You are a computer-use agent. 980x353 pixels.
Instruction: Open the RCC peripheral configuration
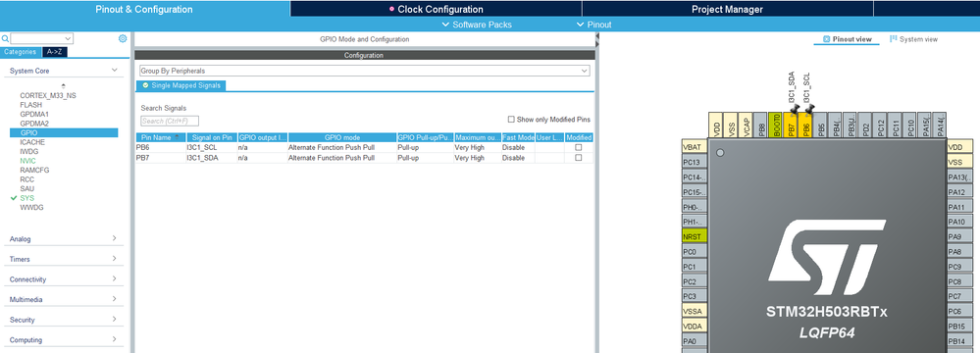(x=26, y=179)
